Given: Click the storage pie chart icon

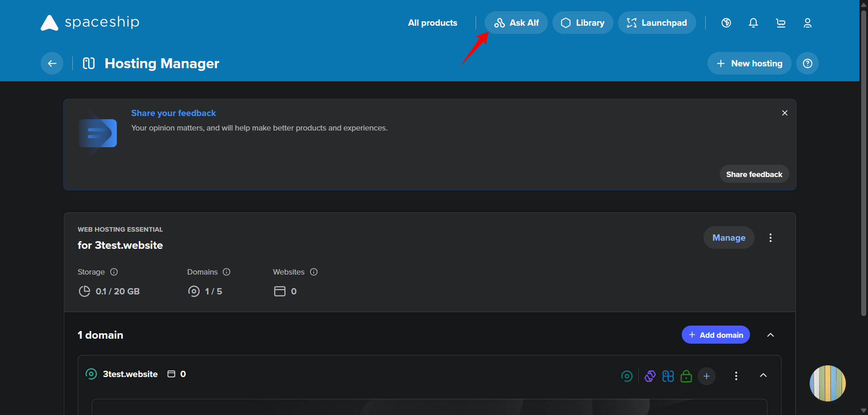Looking at the screenshot, I should 85,291.
